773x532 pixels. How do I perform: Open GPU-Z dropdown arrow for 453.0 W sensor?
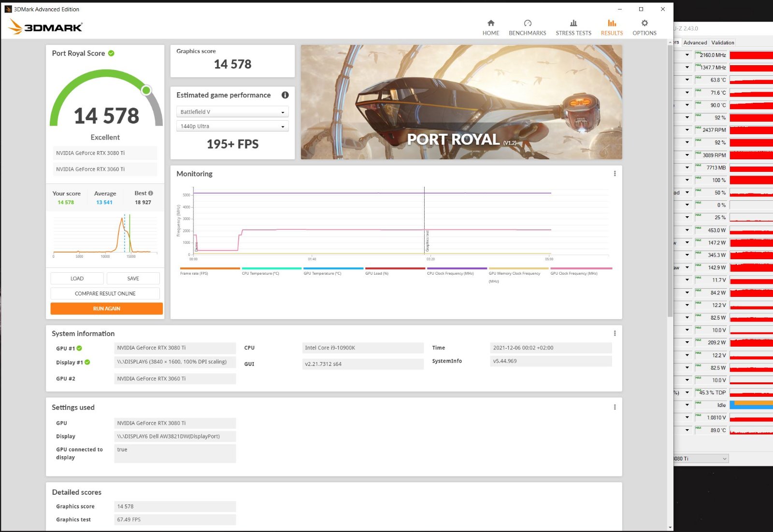coord(687,230)
